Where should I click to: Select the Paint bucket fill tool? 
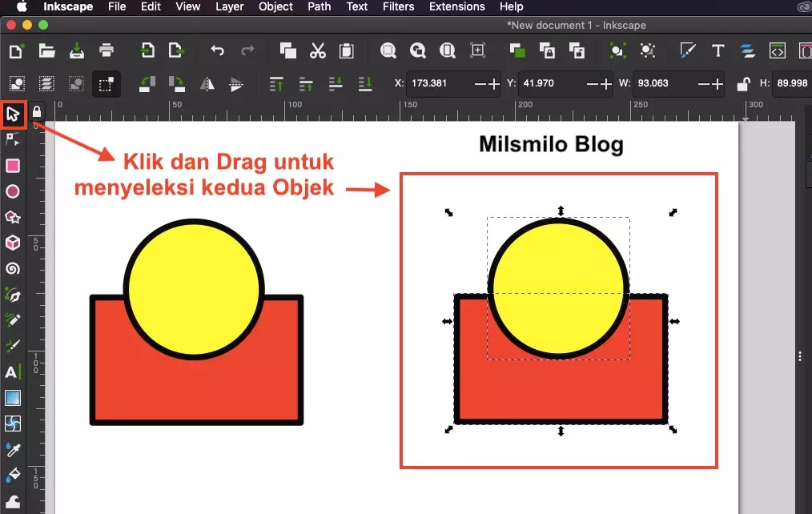(13, 475)
